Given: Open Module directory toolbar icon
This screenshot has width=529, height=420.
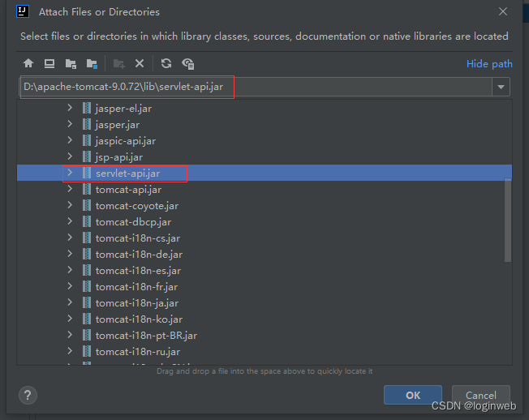Looking at the screenshot, I should 92,63.
